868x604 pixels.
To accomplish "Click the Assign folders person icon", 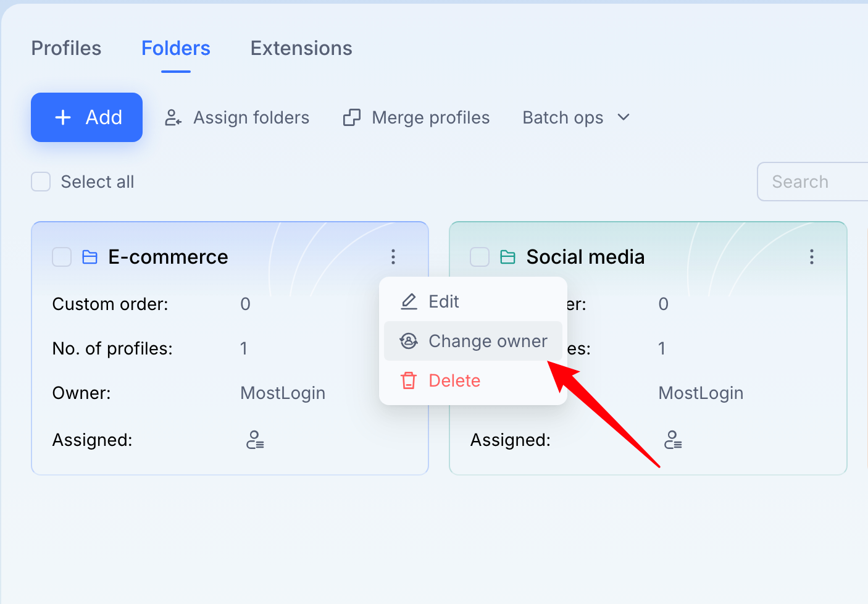I will click(173, 117).
